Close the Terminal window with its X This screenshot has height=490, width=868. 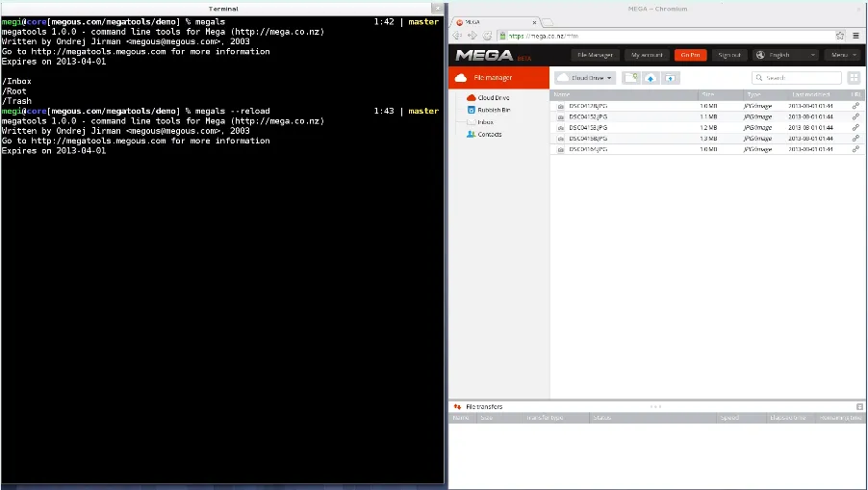tap(437, 9)
